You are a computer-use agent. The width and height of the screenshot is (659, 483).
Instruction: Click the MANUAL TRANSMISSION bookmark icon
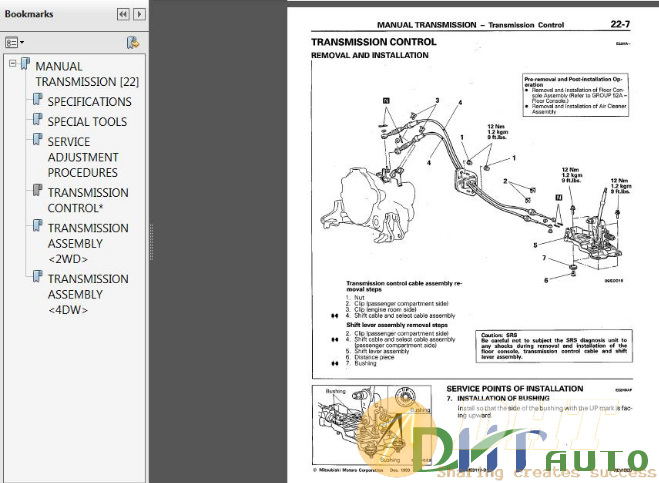click(25, 64)
